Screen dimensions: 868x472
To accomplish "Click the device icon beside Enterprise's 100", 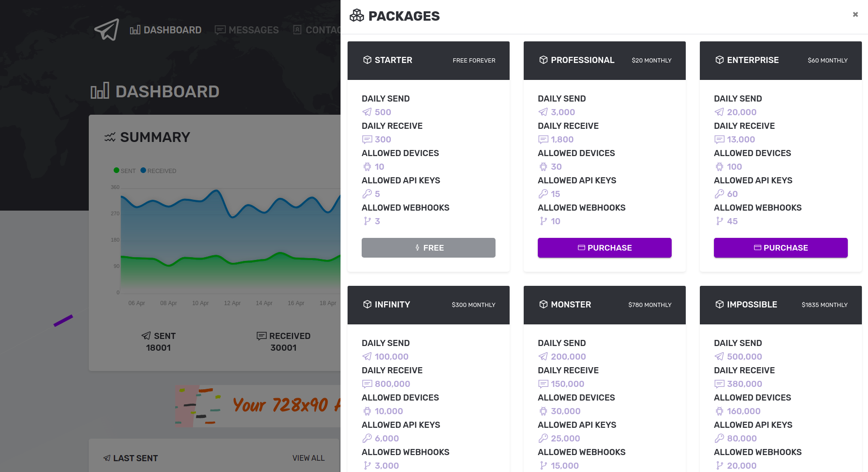I will 719,167.
